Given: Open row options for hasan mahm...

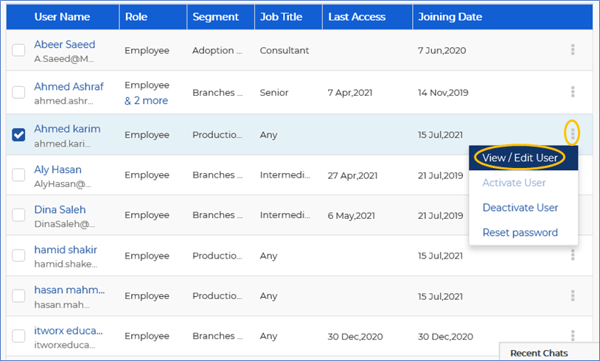Looking at the screenshot, I should [572, 295].
